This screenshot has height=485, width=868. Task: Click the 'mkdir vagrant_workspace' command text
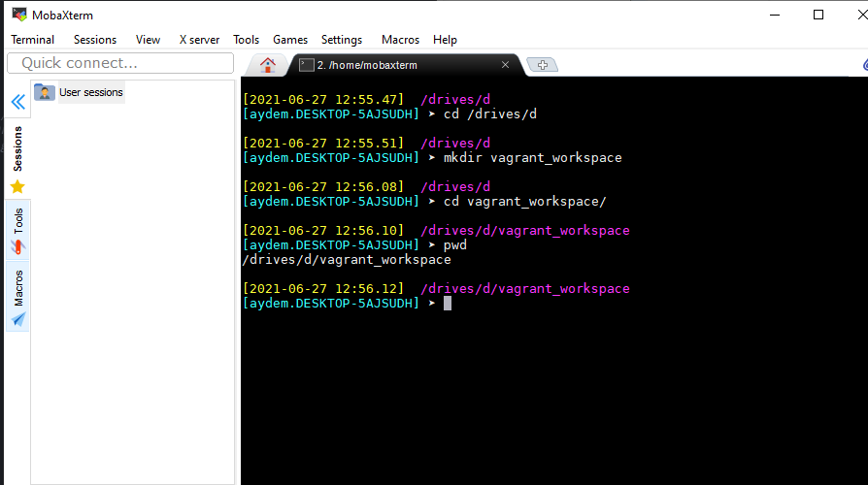[532, 157]
